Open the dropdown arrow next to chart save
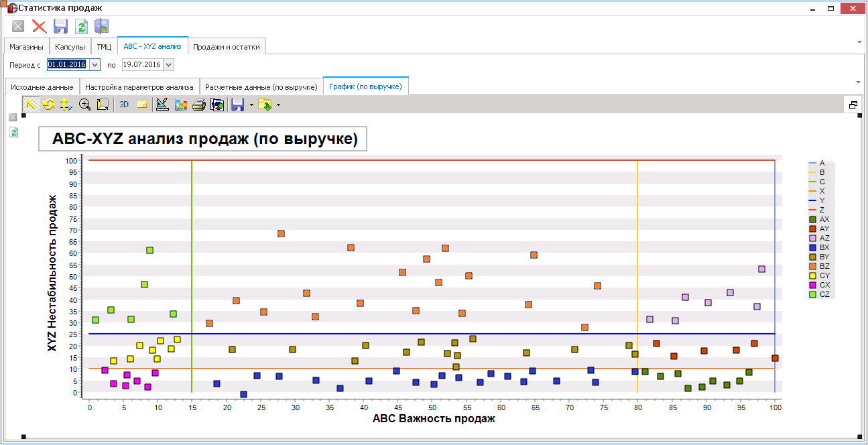The height and width of the screenshot is (445, 868). pyautogui.click(x=251, y=105)
